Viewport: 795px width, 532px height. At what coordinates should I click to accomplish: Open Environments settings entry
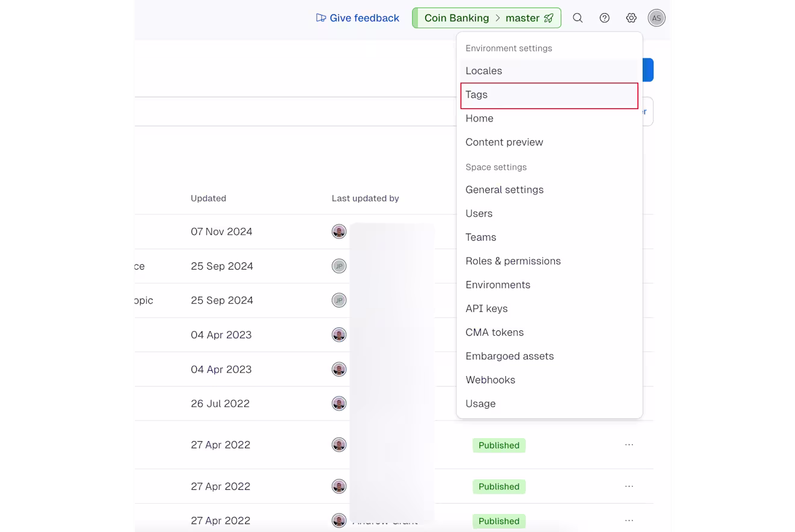pos(549,285)
